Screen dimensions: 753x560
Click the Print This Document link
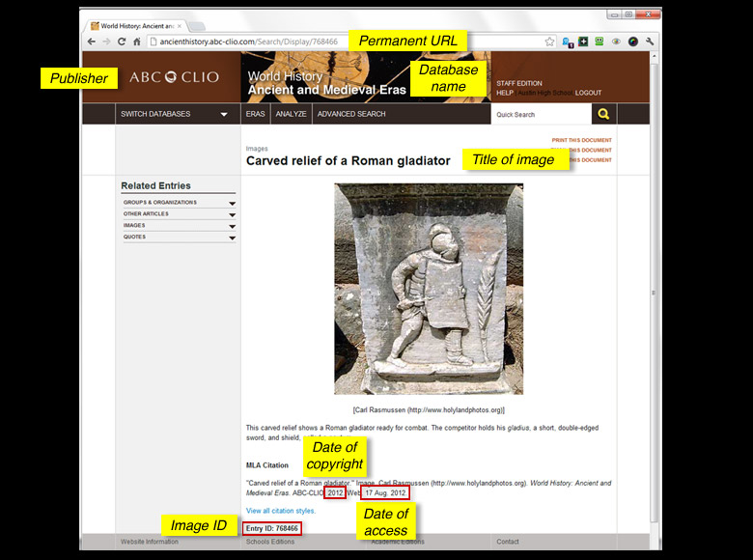click(x=581, y=141)
